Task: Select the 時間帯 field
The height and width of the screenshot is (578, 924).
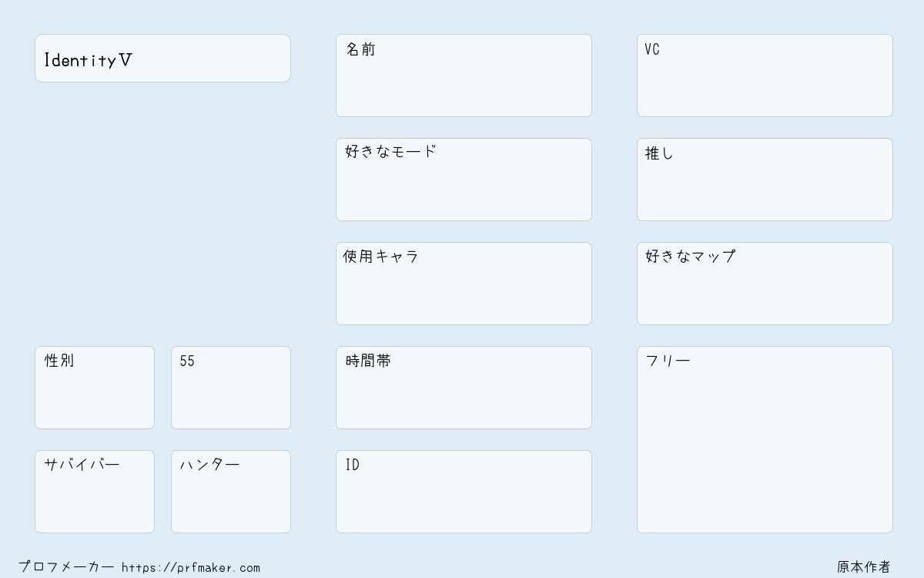Action: tap(464, 388)
